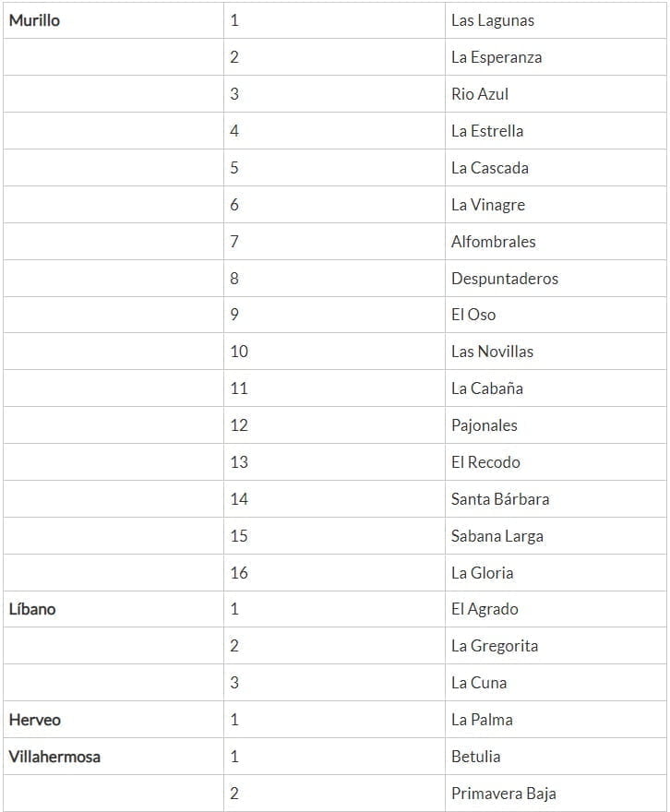Click the Alfombrales cell
This screenshot has height=812, width=670.
coord(494,242)
